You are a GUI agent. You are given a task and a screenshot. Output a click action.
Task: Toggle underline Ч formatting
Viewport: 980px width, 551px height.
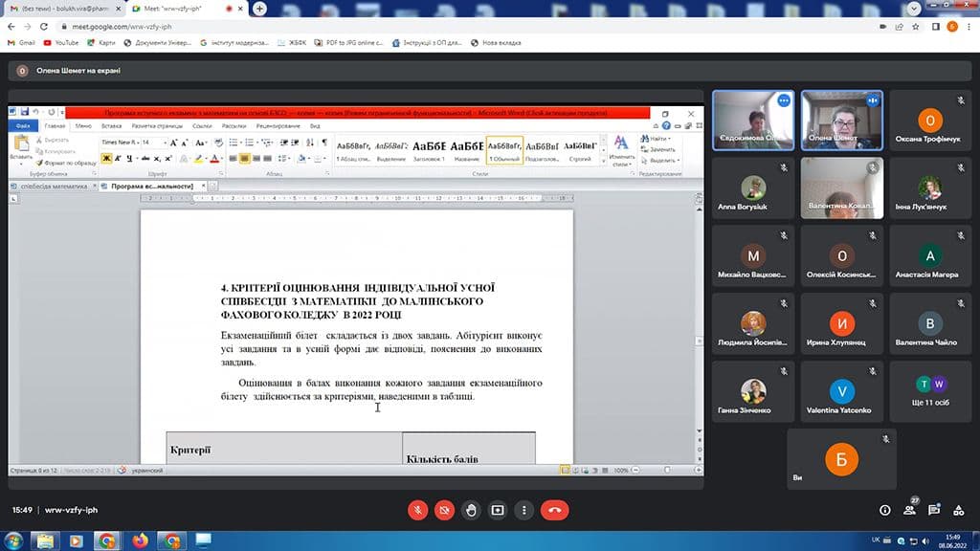pyautogui.click(x=129, y=159)
